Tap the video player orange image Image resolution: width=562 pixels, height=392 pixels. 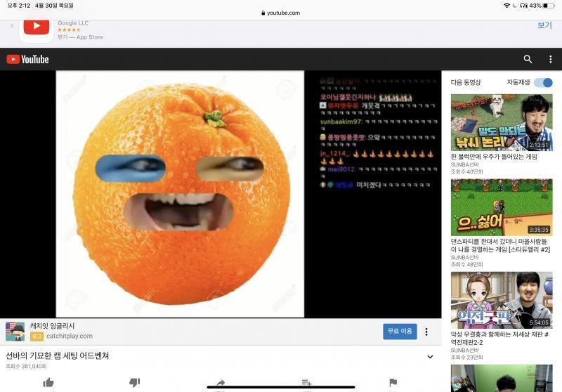coord(180,194)
